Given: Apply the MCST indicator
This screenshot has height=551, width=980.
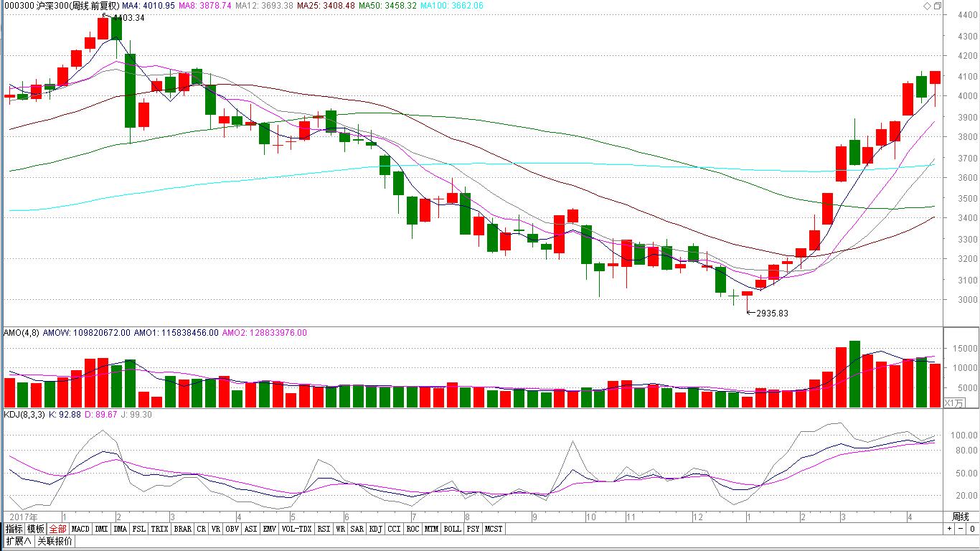Looking at the screenshot, I should pos(494,529).
